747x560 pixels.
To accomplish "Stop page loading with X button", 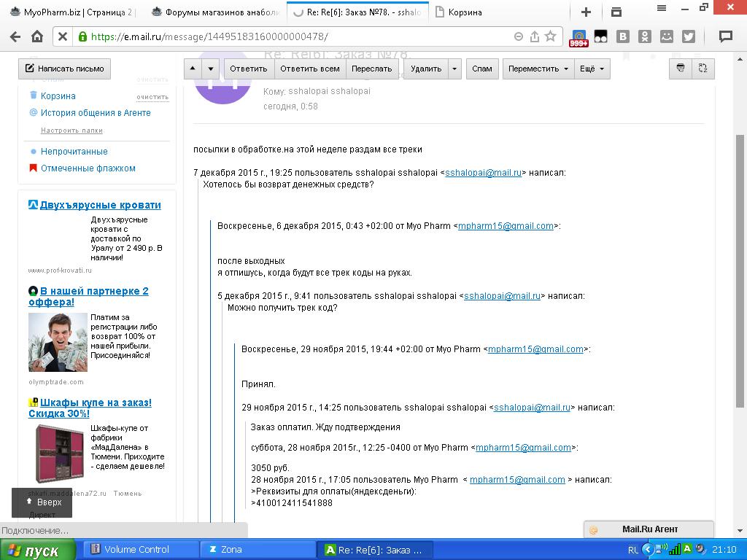I will pyautogui.click(x=62, y=36).
